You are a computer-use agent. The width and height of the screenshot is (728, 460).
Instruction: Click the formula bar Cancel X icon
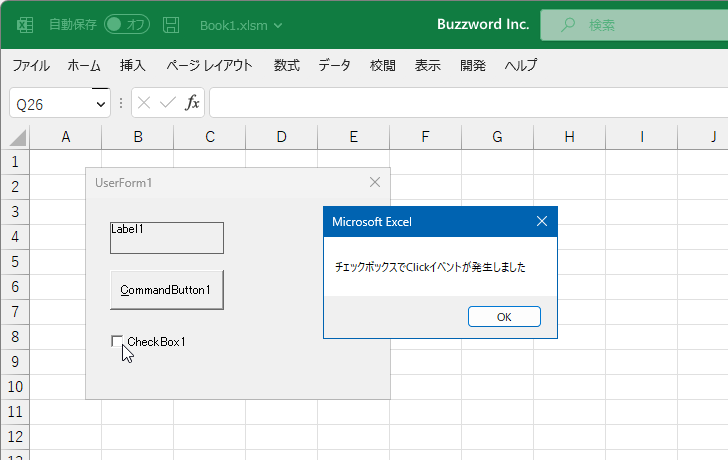click(144, 102)
